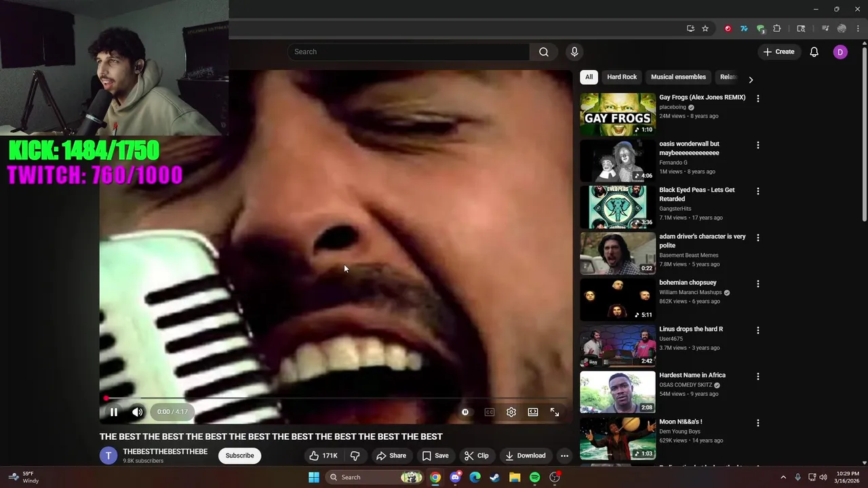Open options for oasis wonderwall video
Viewport: 868px width, 488px height.
click(757, 145)
